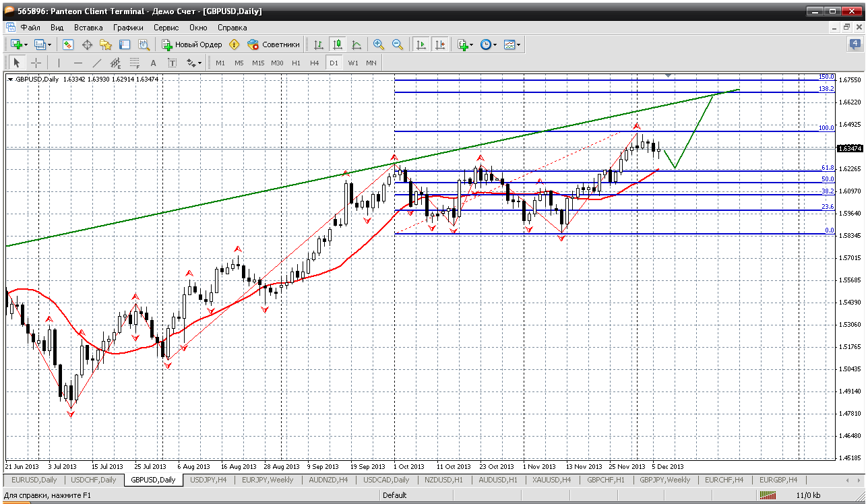Select the trendline drawing tool
This screenshot has height=504, width=868.
click(97, 63)
